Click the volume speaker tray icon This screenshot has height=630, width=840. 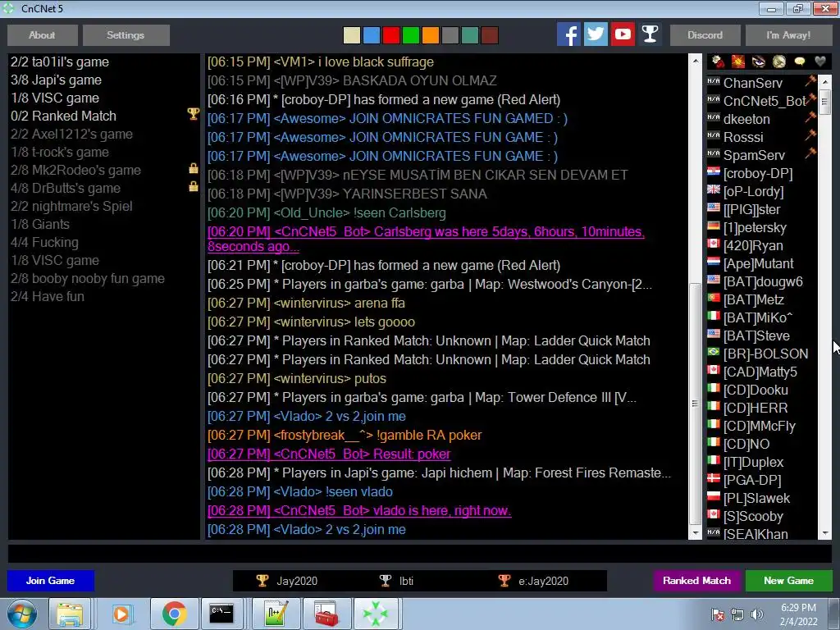click(x=757, y=614)
